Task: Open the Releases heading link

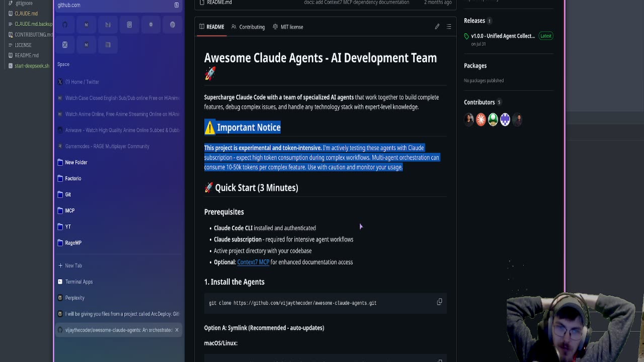Action: pyautogui.click(x=474, y=21)
